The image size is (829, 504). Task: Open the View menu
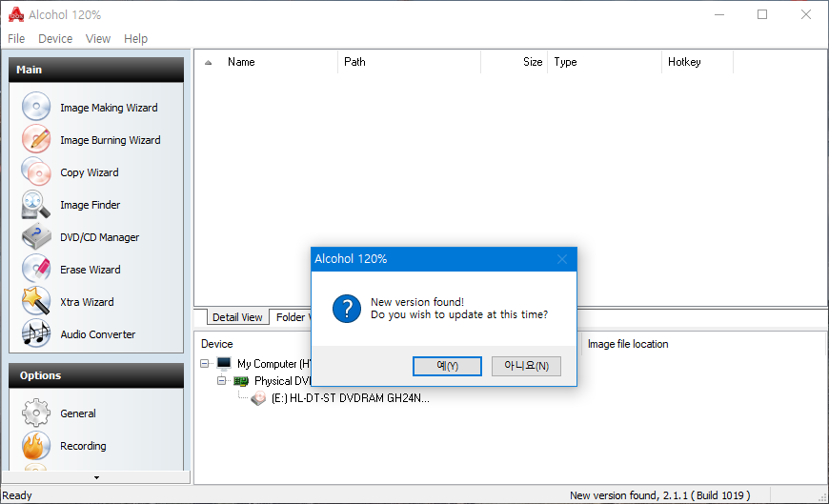pos(98,39)
